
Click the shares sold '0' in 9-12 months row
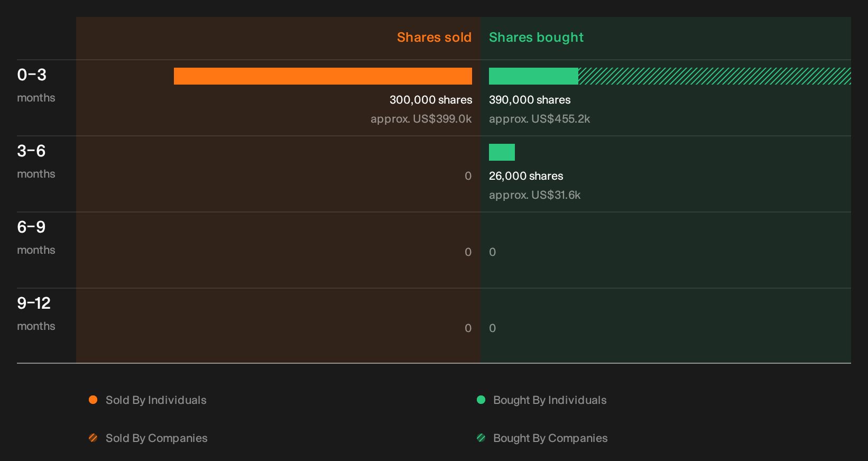468,328
